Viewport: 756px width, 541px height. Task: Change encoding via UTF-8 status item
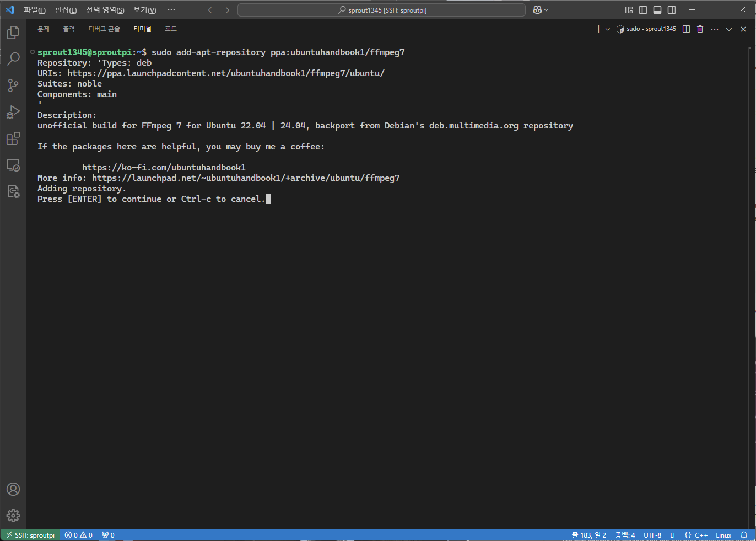652,535
